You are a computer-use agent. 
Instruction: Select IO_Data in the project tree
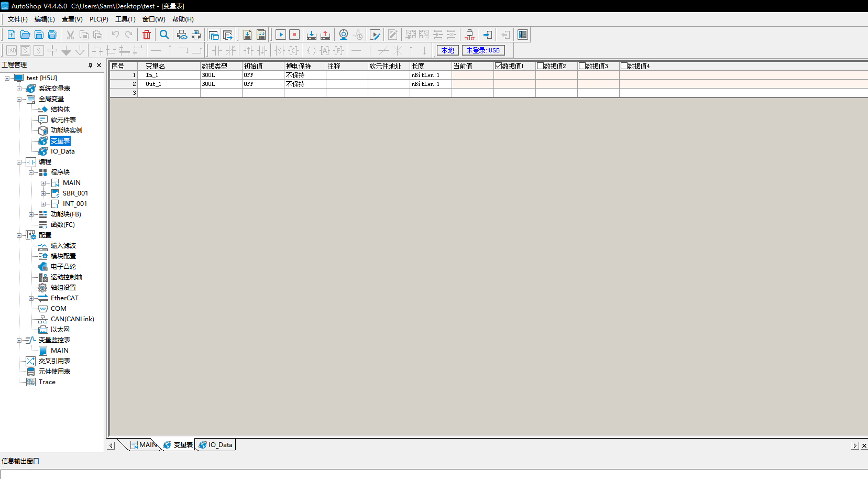click(63, 151)
